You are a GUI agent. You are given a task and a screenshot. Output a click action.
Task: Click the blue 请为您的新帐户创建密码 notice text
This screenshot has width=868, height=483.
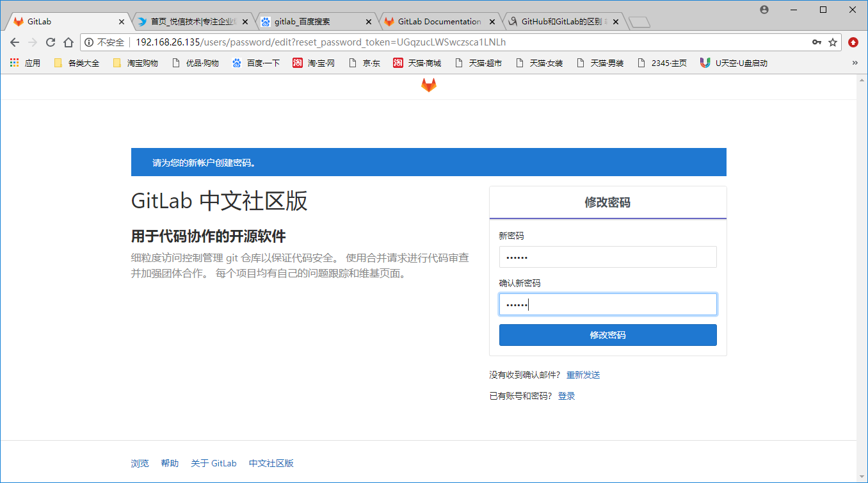coord(204,163)
